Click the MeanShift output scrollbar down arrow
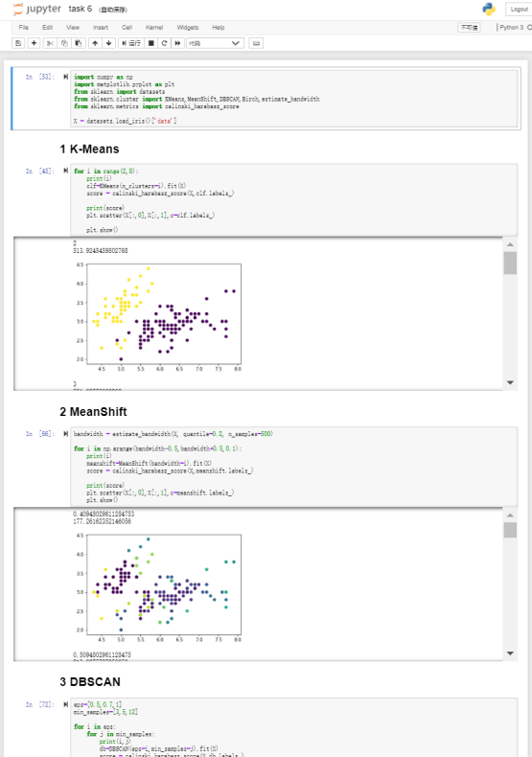This screenshot has height=757, width=532. 510,654
